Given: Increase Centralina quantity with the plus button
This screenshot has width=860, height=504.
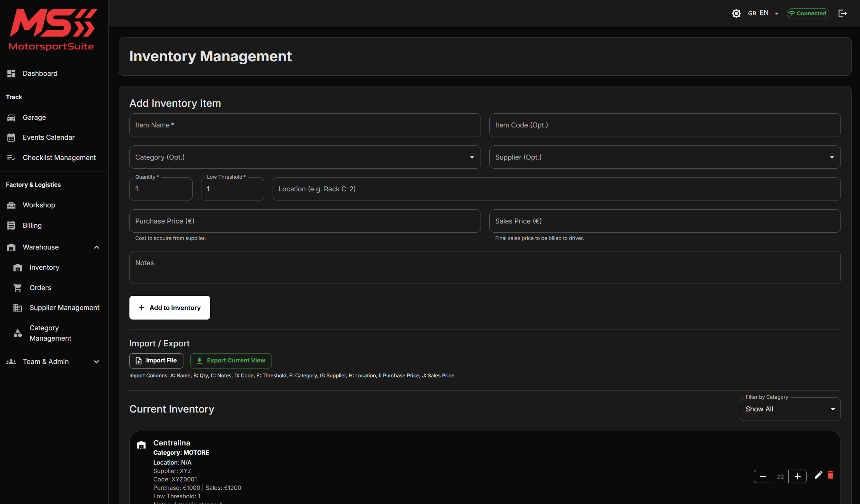Looking at the screenshot, I should [798, 476].
